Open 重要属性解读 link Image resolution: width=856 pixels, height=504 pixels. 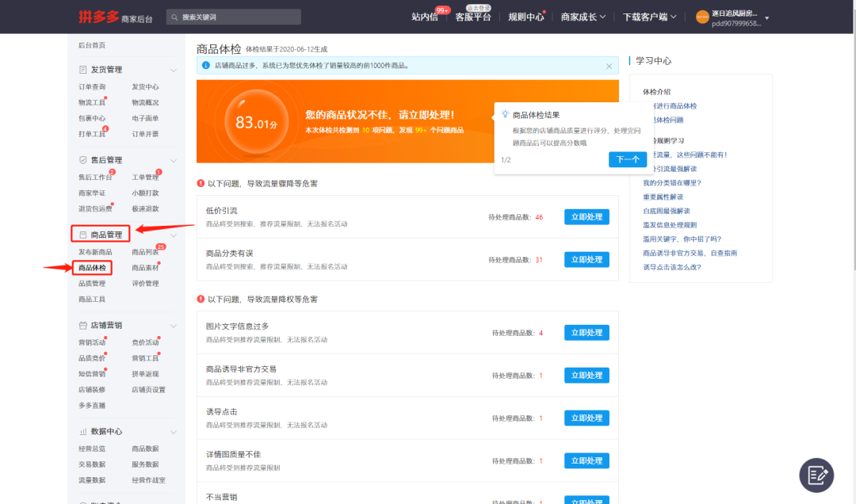point(663,197)
